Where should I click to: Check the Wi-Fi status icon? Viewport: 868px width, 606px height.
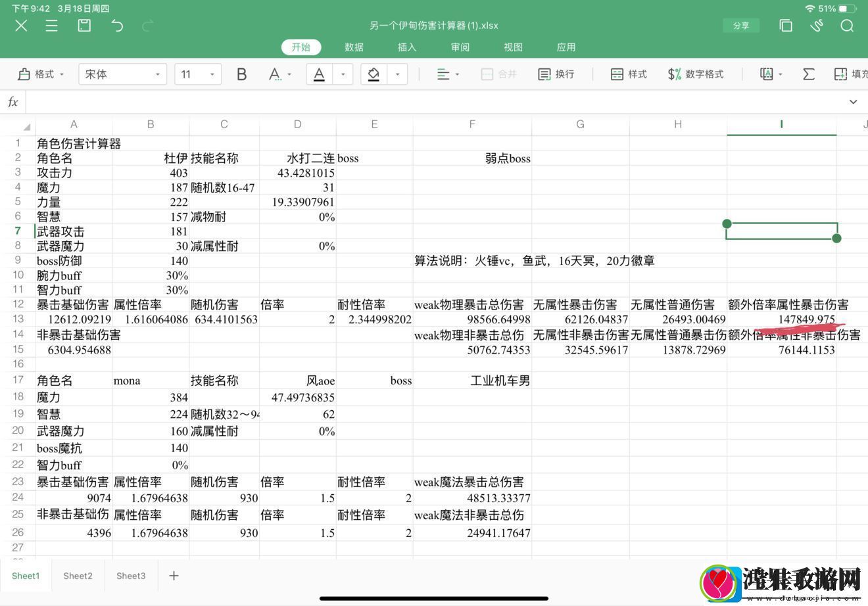810,9
